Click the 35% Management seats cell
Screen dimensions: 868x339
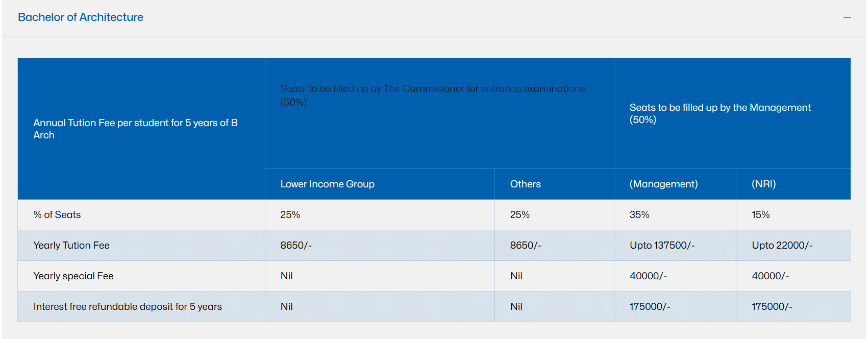639,214
